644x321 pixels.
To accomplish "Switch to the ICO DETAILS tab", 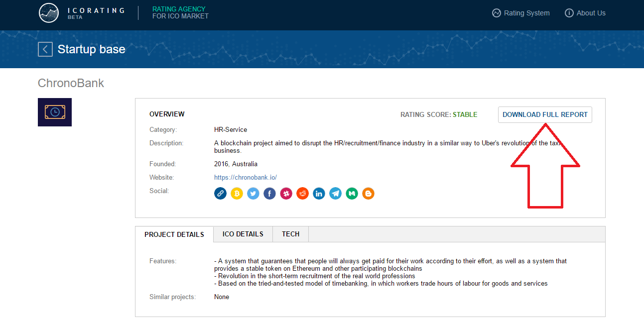I will click(243, 234).
